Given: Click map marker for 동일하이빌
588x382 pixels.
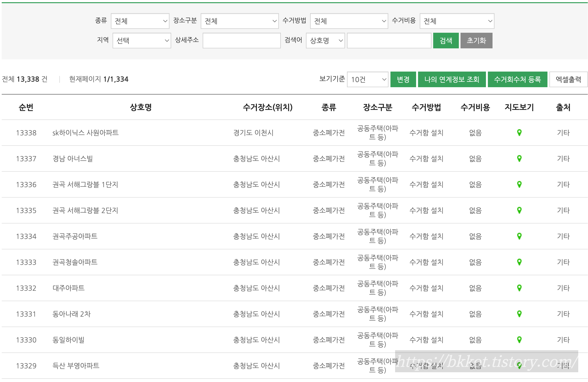Looking at the screenshot, I should tap(519, 340).
